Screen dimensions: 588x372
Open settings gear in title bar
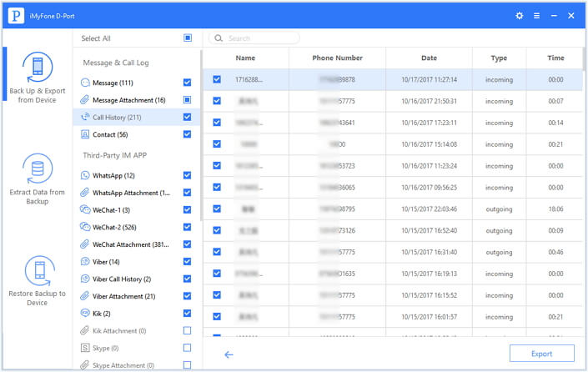pos(520,15)
